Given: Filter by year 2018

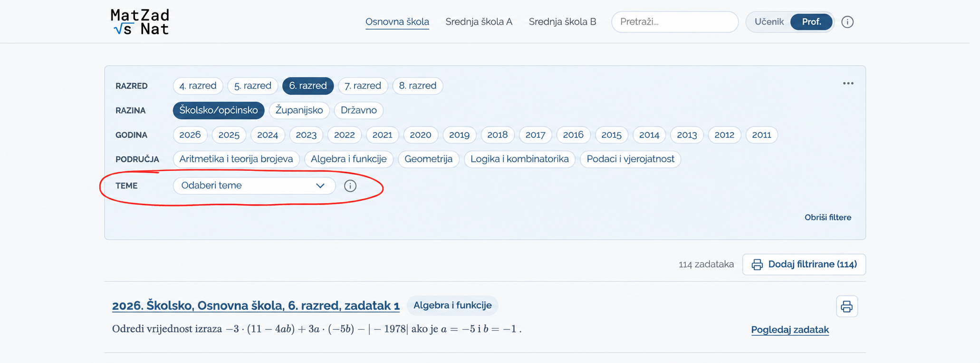Looking at the screenshot, I should click(x=498, y=135).
